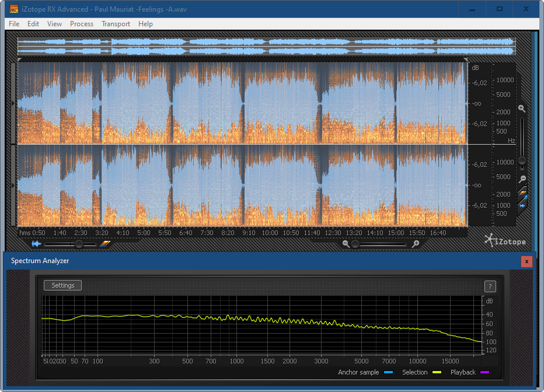Click the blue waveform icon on right panel
The height and width of the screenshot is (392, 544).
(522, 205)
